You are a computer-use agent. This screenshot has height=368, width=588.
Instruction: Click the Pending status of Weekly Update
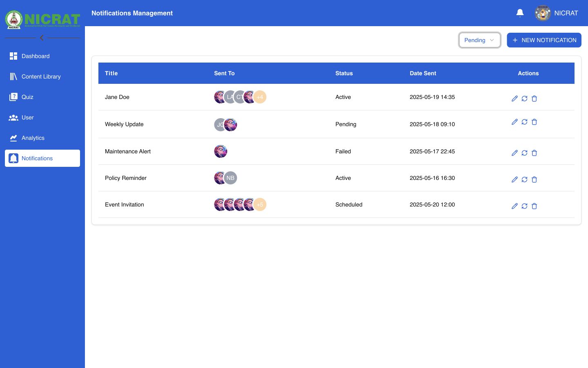[346, 124]
